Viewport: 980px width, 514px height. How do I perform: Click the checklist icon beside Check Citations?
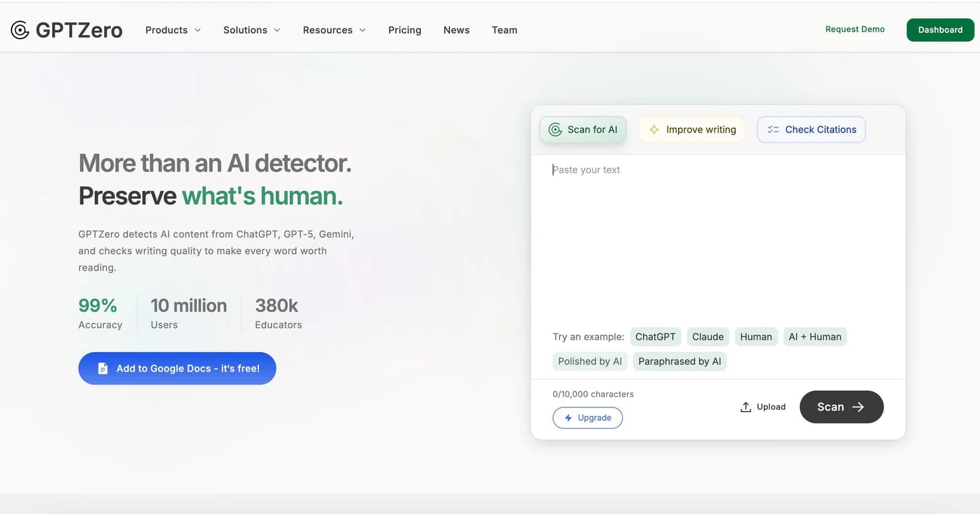tap(773, 129)
